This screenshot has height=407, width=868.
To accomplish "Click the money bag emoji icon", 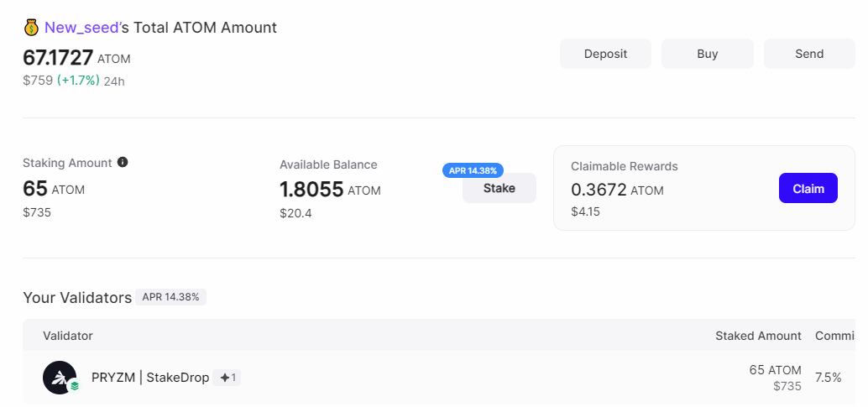I will tap(31, 27).
